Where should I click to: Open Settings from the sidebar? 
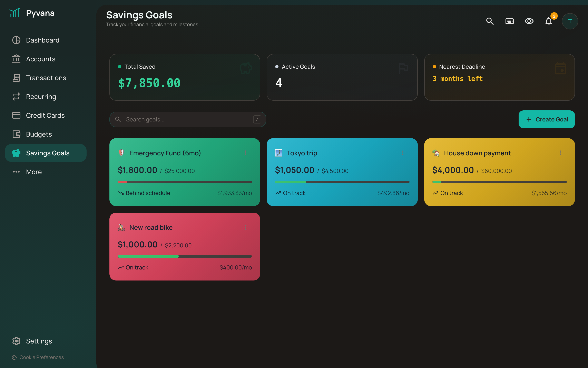[46, 341]
